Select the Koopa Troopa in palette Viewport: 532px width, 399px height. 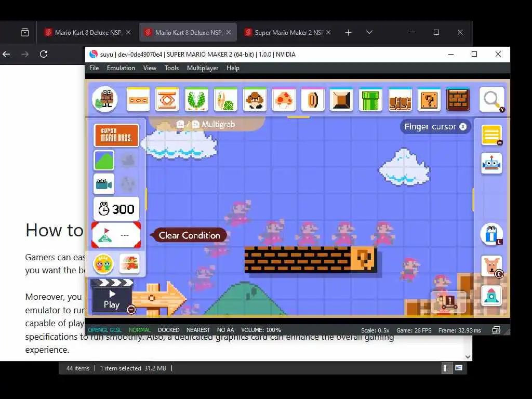[x=225, y=100]
